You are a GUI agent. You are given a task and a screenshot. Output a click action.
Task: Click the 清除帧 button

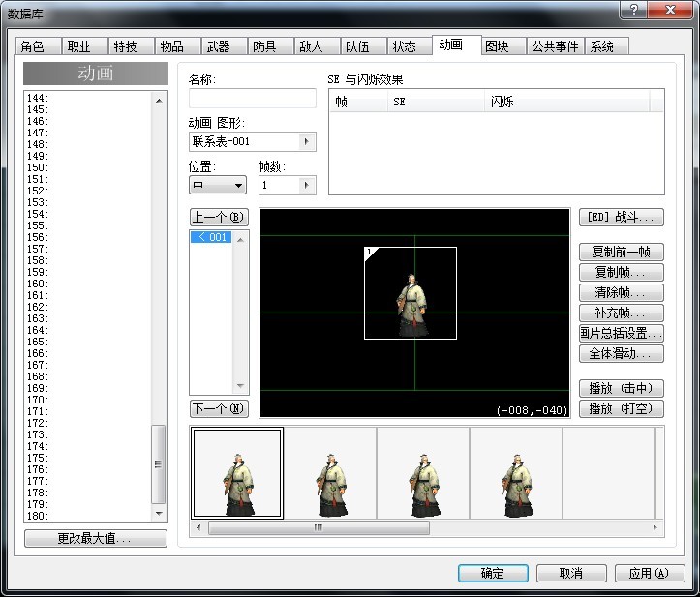pos(621,293)
